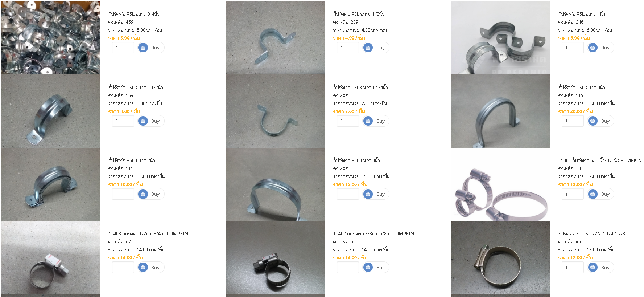Click basket icon for PSL 1 1/2 inch clamp

(143, 121)
